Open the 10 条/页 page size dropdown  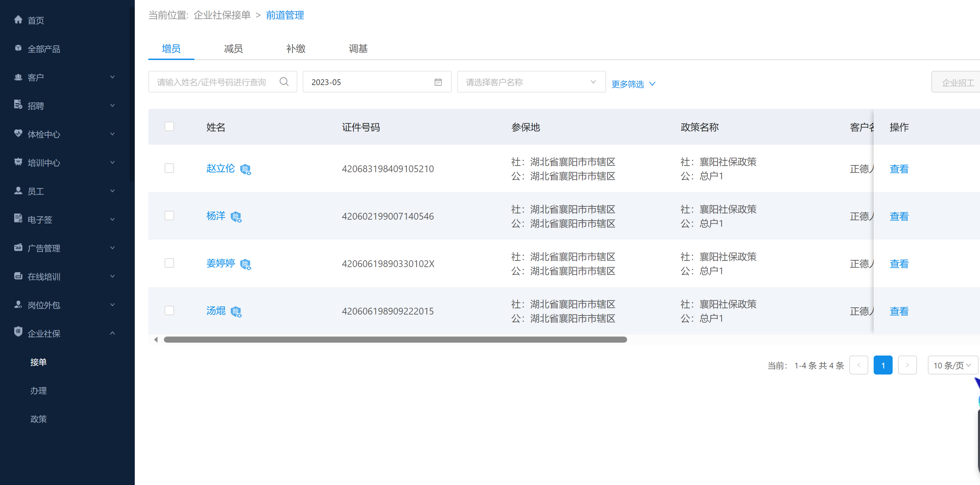click(952, 365)
